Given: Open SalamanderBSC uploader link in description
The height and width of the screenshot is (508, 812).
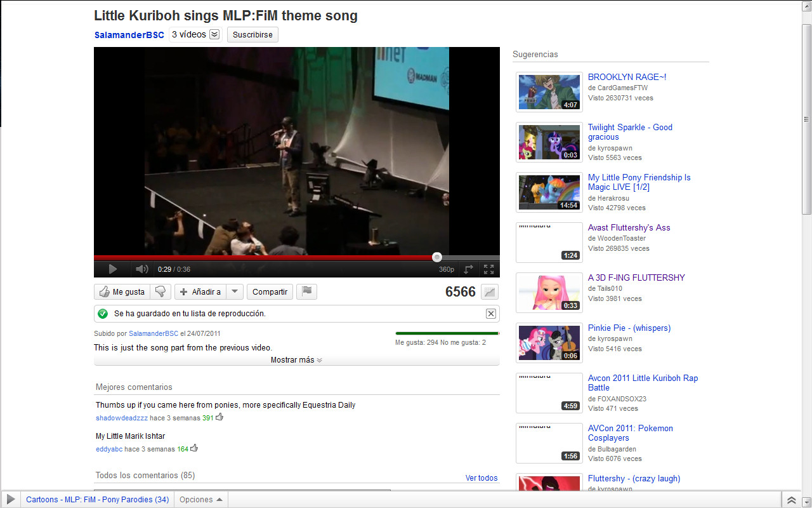Looking at the screenshot, I should pos(154,333).
